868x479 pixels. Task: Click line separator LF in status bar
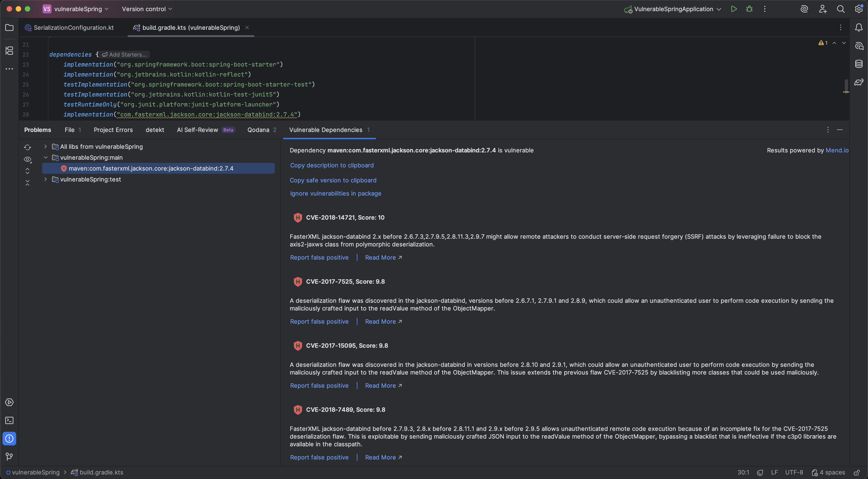pyautogui.click(x=774, y=473)
